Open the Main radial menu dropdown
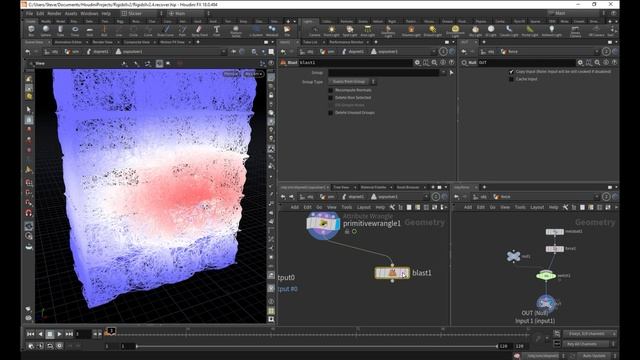The image size is (640, 360). click(x=188, y=13)
